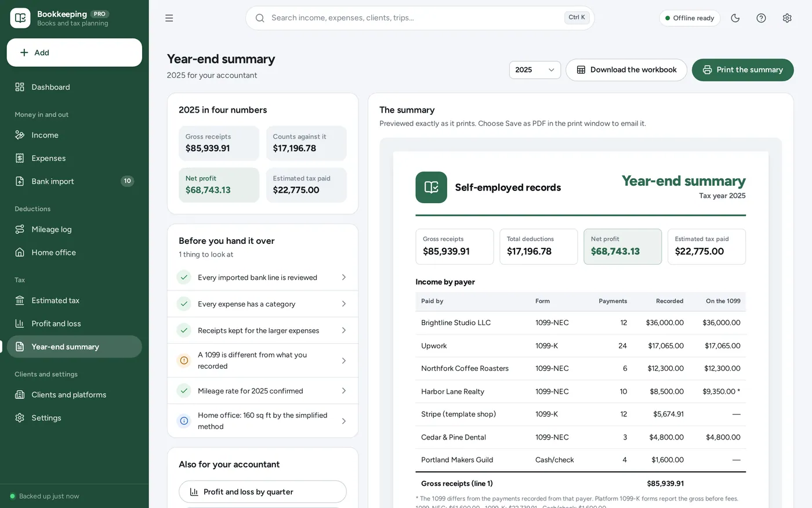Click the Income hand-coin icon

(x=20, y=135)
